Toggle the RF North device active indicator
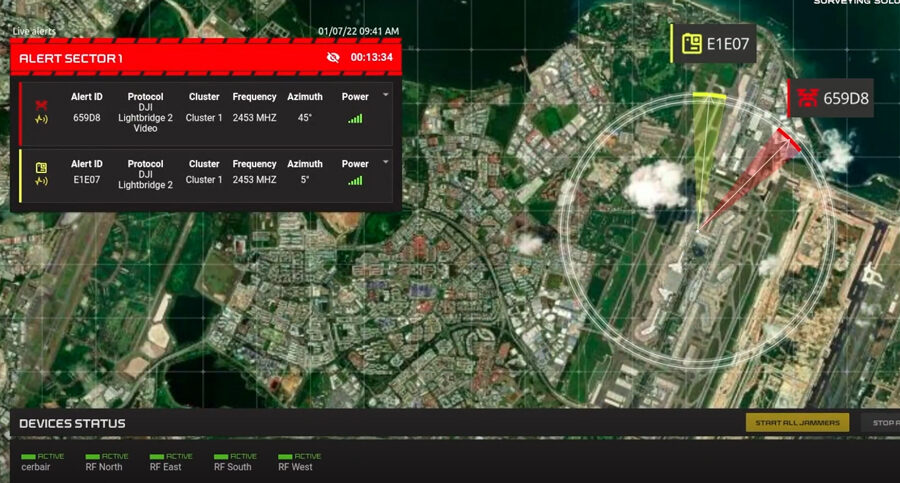Image resolution: width=900 pixels, height=483 pixels. [x=107, y=456]
